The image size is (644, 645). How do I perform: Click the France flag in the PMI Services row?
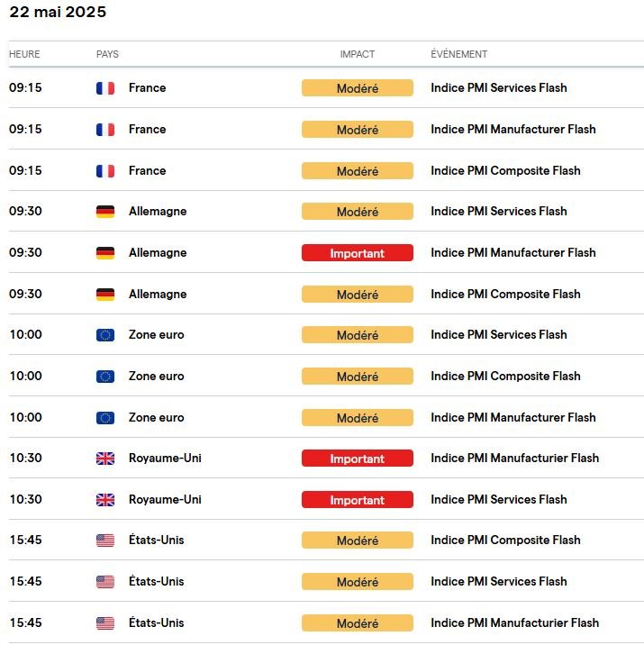tap(105, 88)
